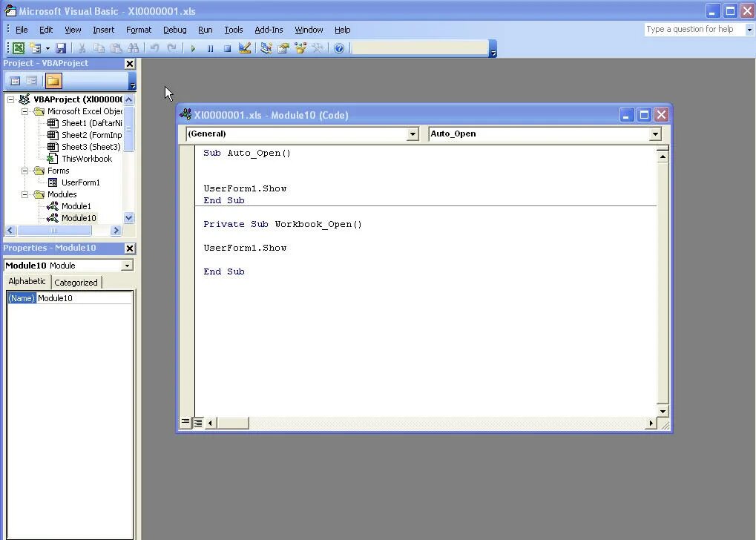Open the View menu
Image resolution: width=756 pixels, height=540 pixels.
pos(73,30)
